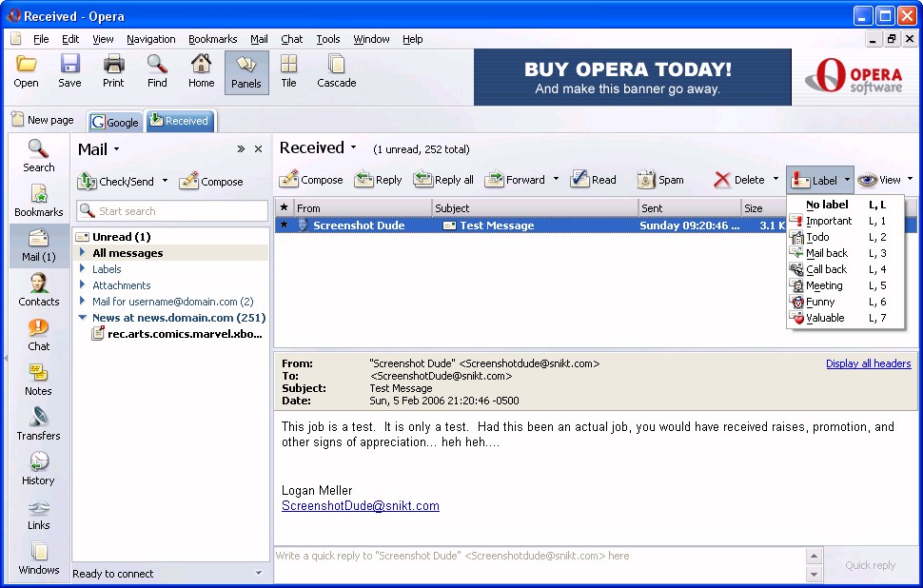Click the Cascade windows icon
Viewport: 923px width, 588px height.
[336, 71]
